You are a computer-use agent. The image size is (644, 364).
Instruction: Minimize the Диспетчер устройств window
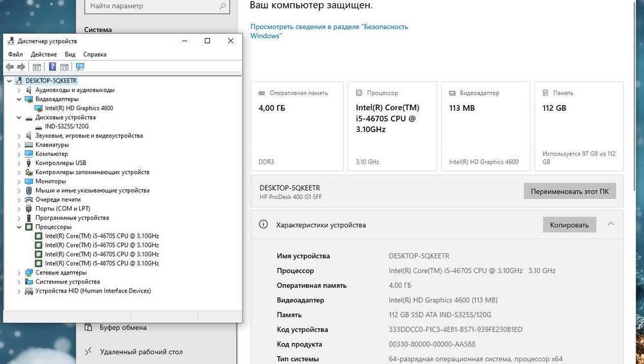coord(184,41)
